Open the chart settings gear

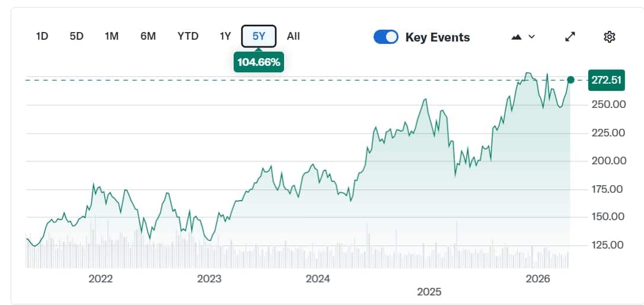click(x=609, y=37)
